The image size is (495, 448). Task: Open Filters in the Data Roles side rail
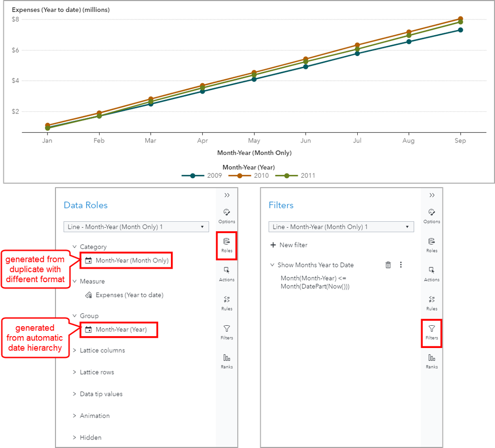click(x=226, y=332)
